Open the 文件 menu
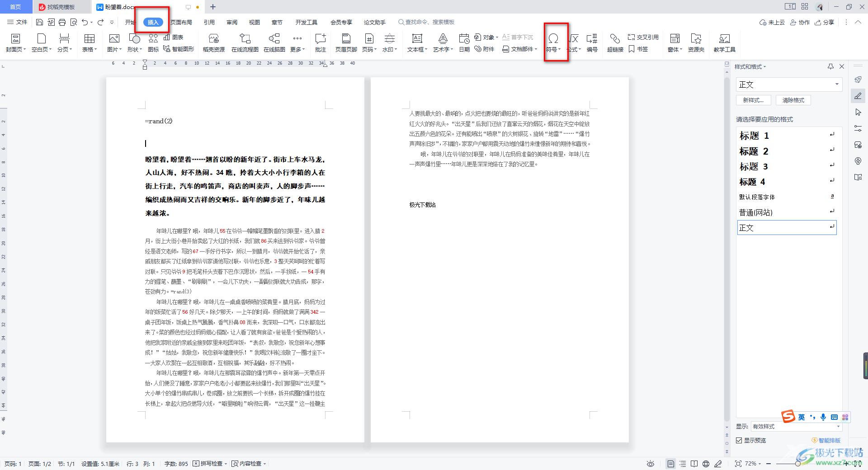 tap(17, 22)
